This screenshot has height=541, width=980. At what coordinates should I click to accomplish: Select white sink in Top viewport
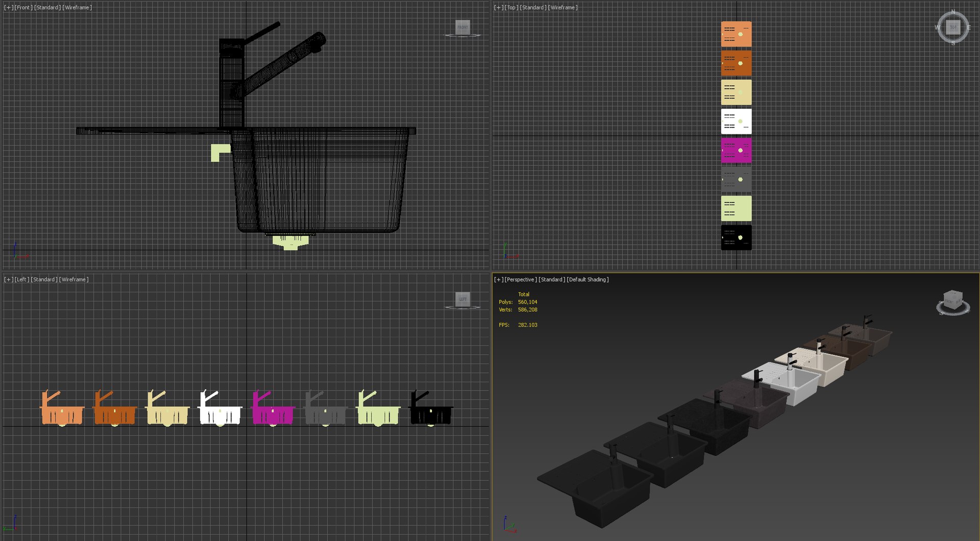coord(736,121)
